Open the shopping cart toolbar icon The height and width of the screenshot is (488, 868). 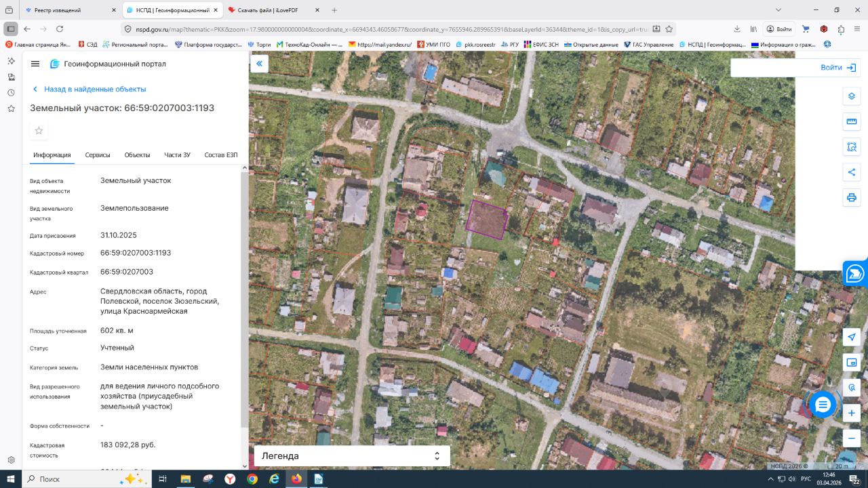point(806,29)
